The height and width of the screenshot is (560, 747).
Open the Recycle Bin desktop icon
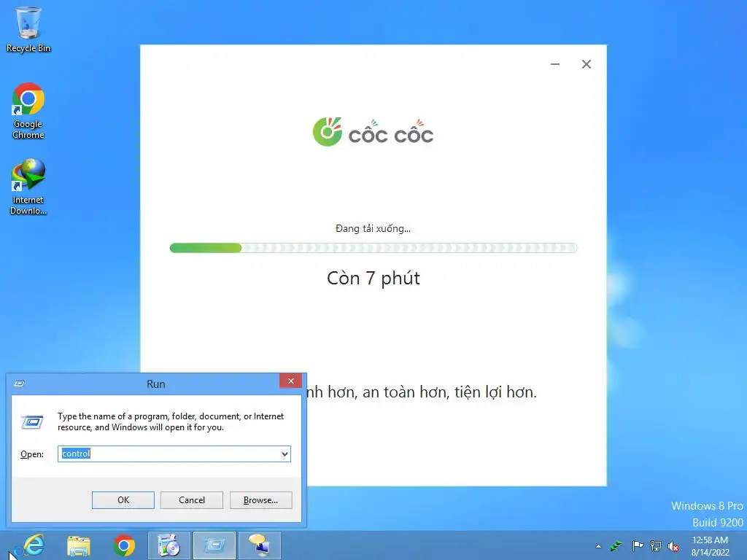[28, 29]
